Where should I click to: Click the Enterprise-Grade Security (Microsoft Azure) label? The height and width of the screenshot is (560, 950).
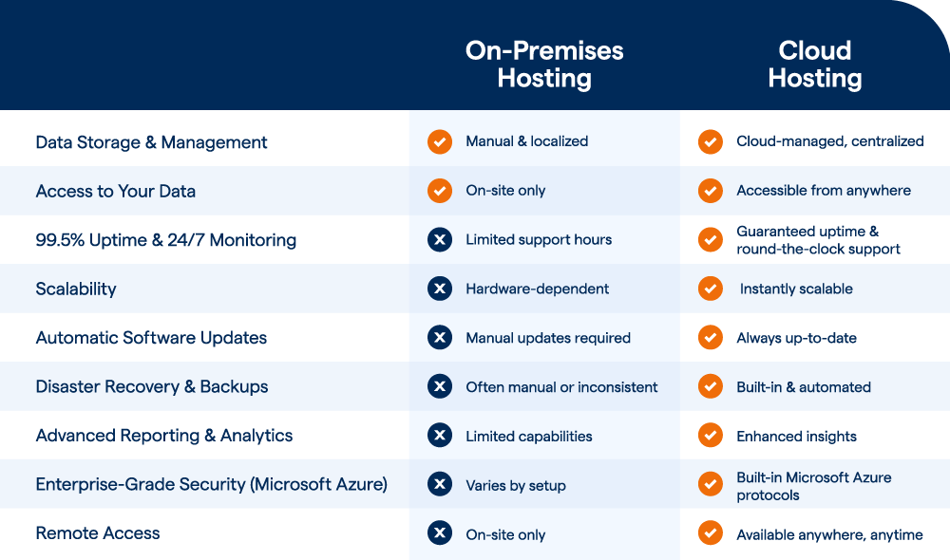point(211,485)
